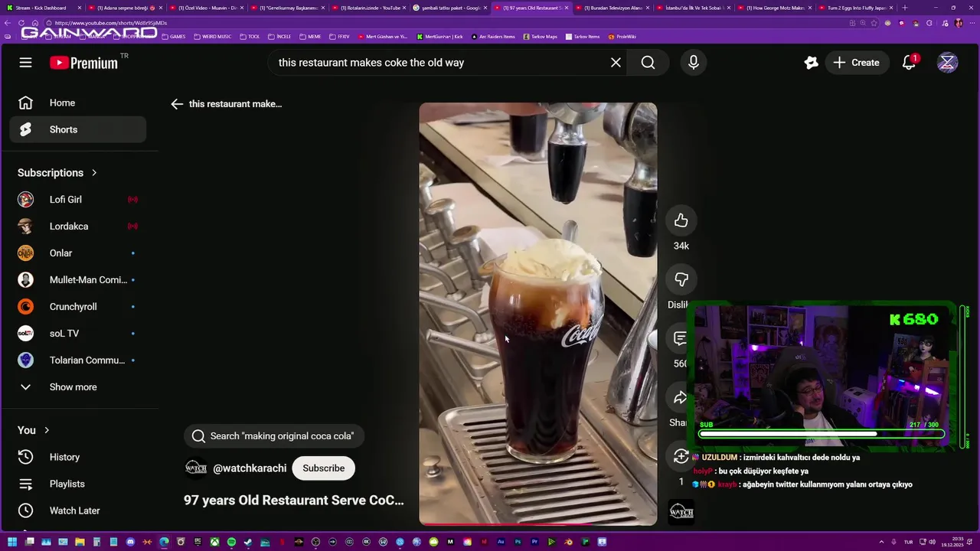Screen dimensions: 980x551
Task: Open Lordakca subscription channel
Action: pyautogui.click(x=77, y=227)
